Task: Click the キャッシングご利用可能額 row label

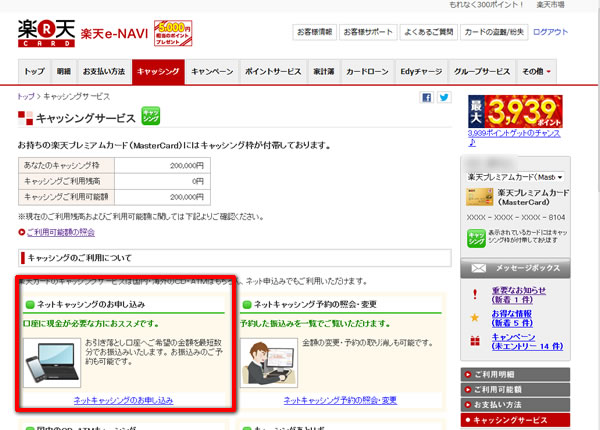Action: 66,197
